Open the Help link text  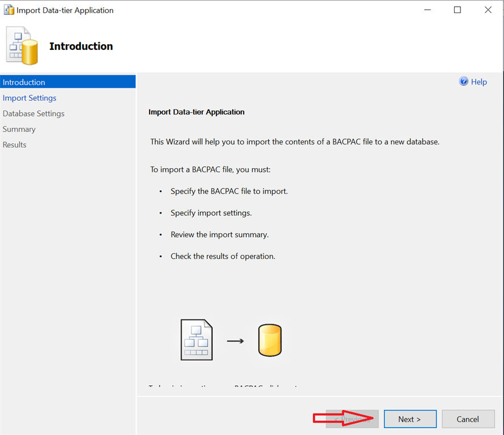479,82
